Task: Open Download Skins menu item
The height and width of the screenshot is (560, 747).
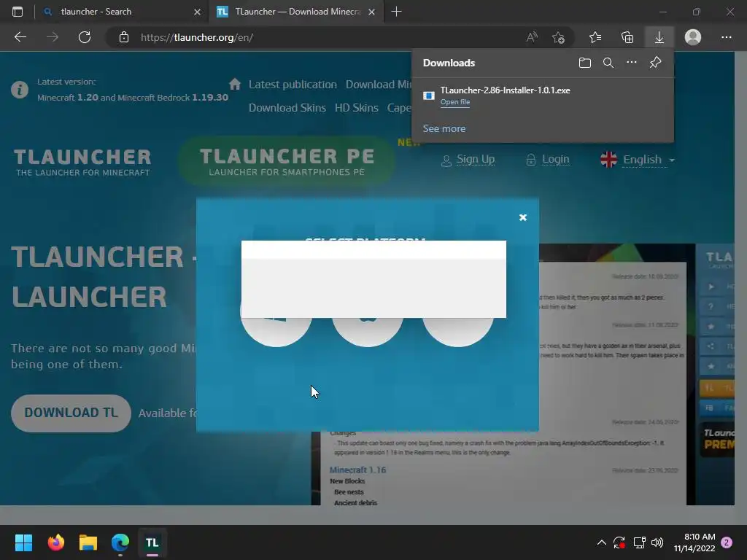Action: coord(287,108)
